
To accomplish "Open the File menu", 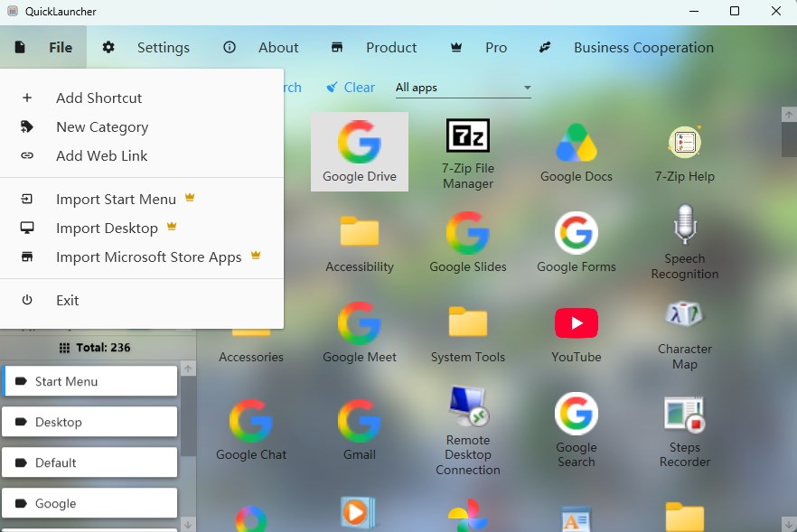I will click(x=43, y=47).
